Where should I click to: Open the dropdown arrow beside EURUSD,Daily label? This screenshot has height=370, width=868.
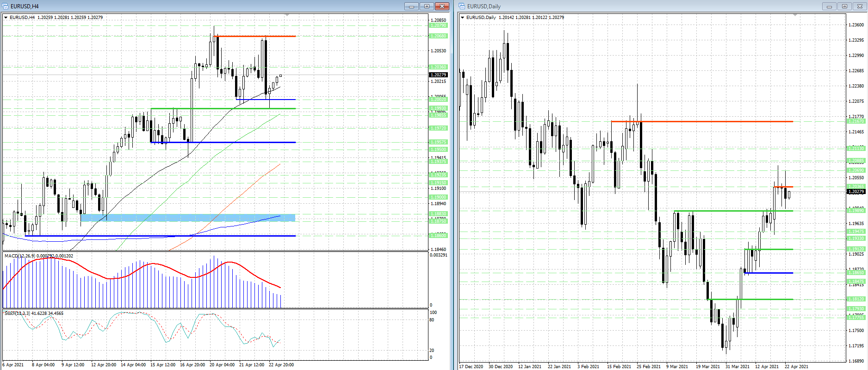point(463,18)
